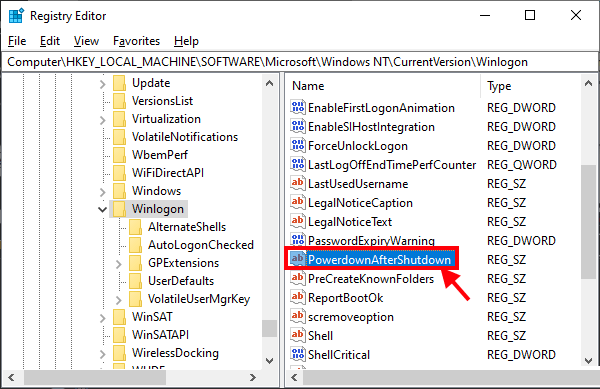Click the folder icon of AutoLogonChecked key

tap(135, 245)
